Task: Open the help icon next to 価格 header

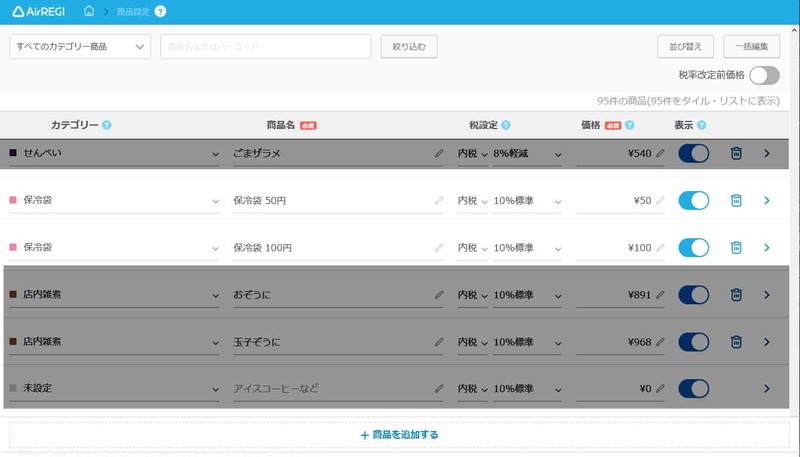Action: pos(630,125)
